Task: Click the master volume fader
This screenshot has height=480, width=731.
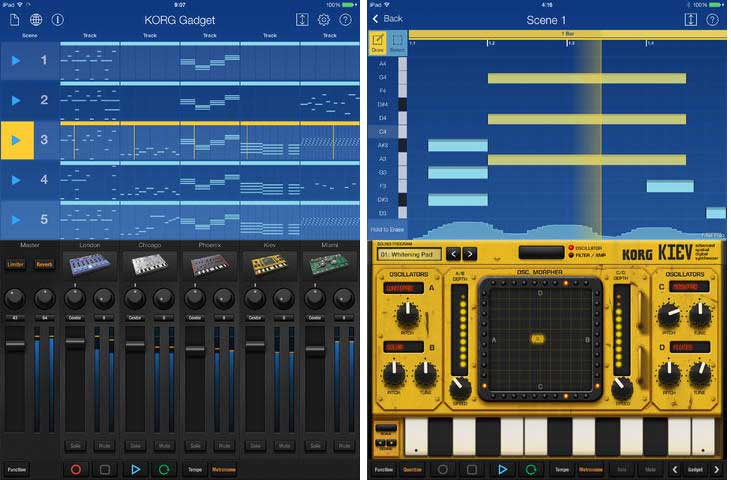Action: (x=15, y=344)
